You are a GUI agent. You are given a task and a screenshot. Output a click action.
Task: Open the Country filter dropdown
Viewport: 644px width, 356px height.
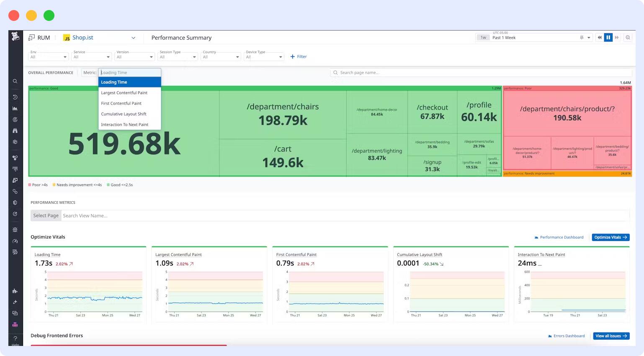(221, 57)
